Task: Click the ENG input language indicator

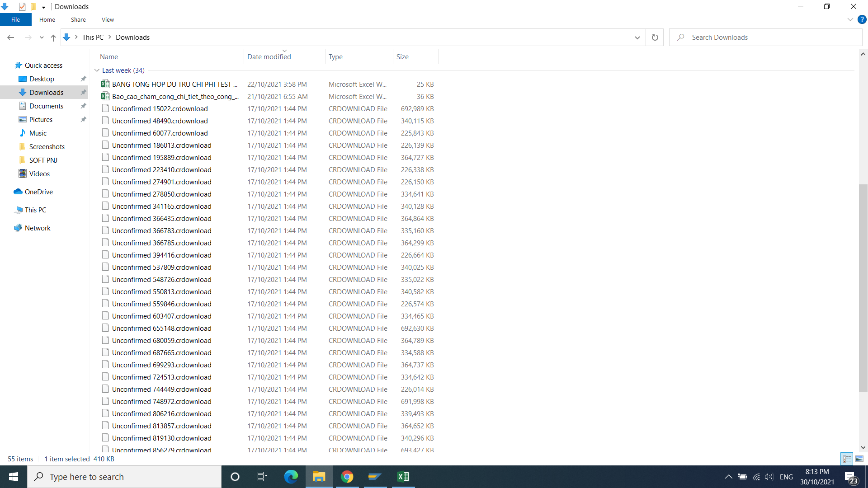Action: coord(786,477)
